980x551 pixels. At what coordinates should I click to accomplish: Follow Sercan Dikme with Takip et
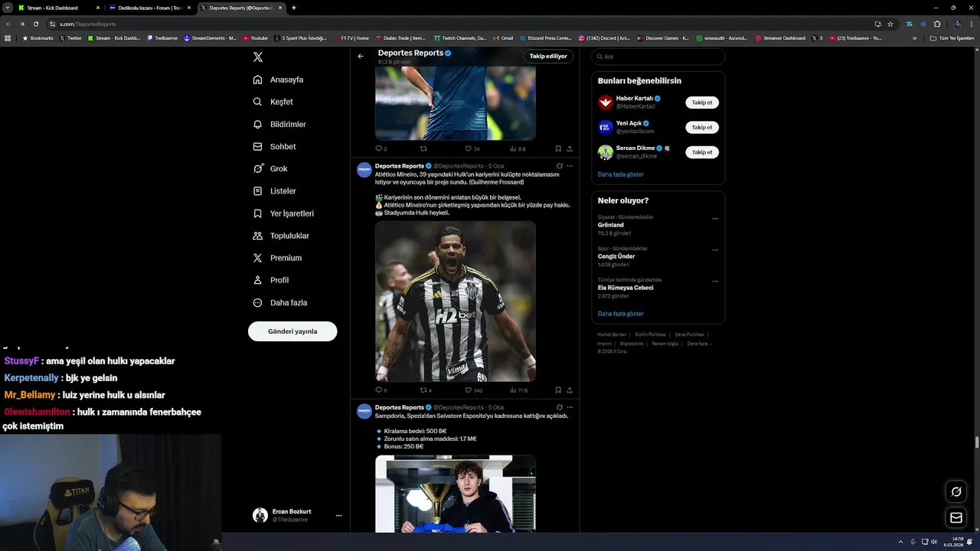pyautogui.click(x=701, y=152)
